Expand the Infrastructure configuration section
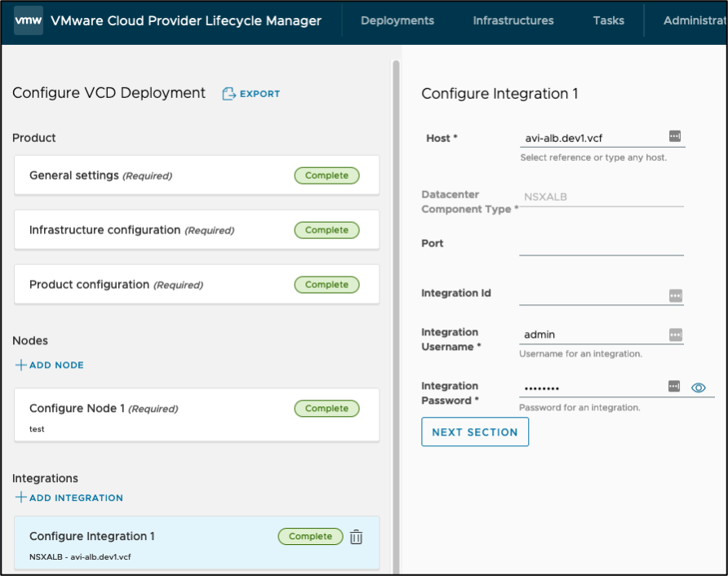This screenshot has width=728, height=576. [x=197, y=230]
